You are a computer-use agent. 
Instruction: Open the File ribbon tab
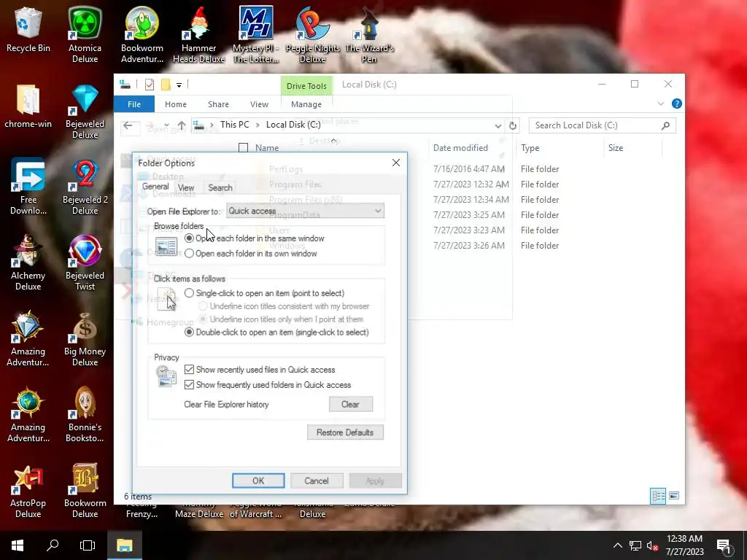pyautogui.click(x=134, y=104)
